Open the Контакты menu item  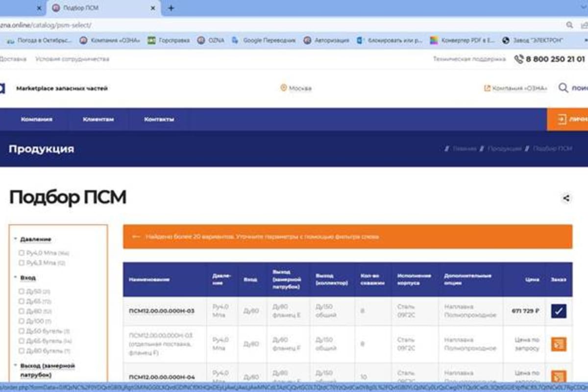tap(159, 119)
